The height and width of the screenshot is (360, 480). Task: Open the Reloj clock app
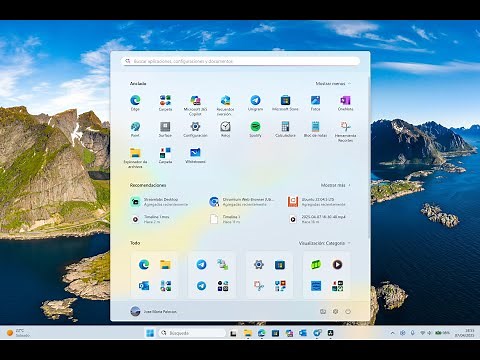pos(225,129)
